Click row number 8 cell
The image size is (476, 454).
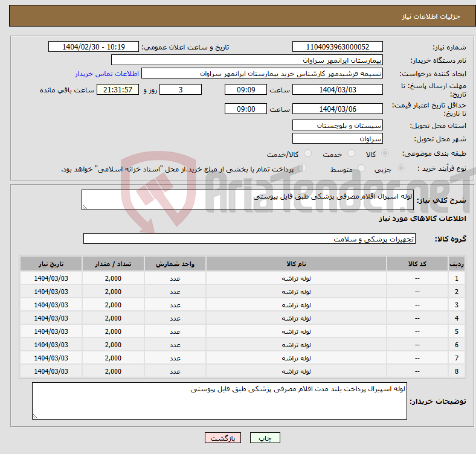[456, 371]
